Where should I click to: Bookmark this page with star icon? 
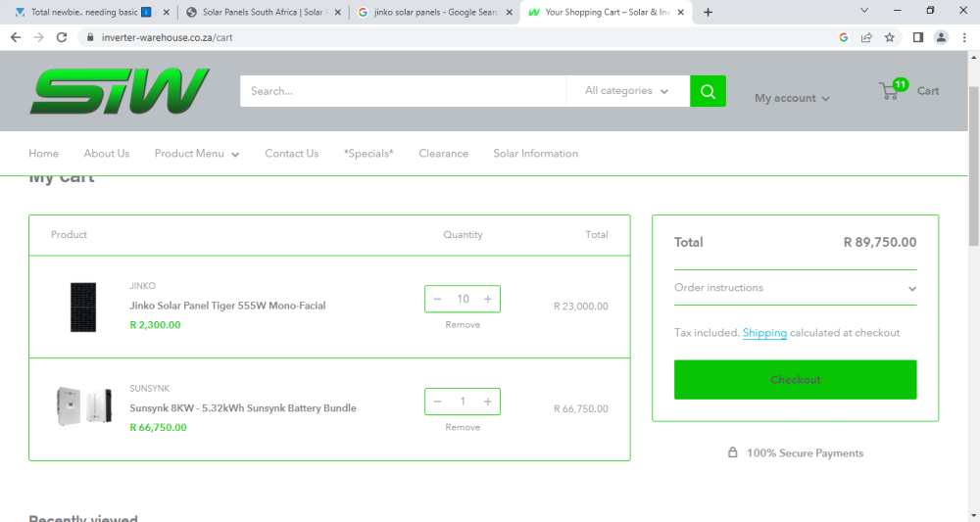[890, 37]
